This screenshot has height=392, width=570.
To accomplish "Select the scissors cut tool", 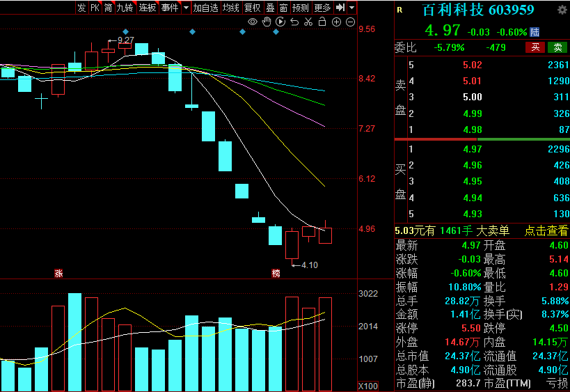I will tap(308, 22).
